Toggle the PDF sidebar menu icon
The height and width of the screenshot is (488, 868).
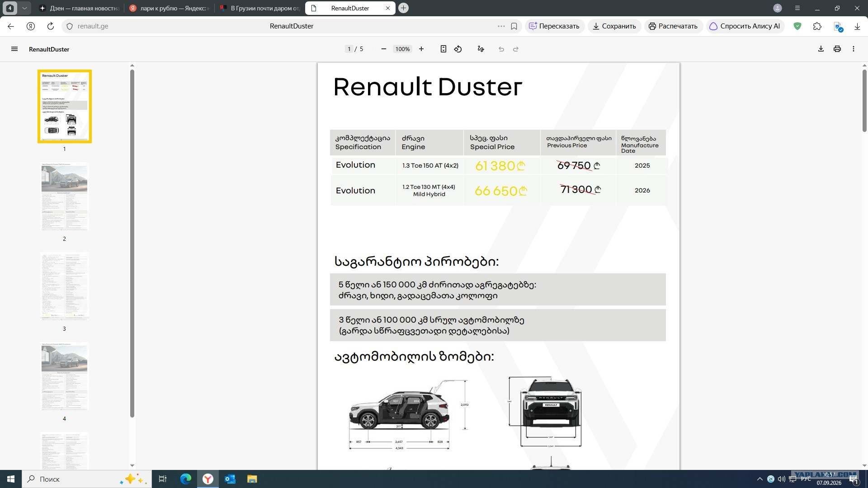tap(14, 49)
